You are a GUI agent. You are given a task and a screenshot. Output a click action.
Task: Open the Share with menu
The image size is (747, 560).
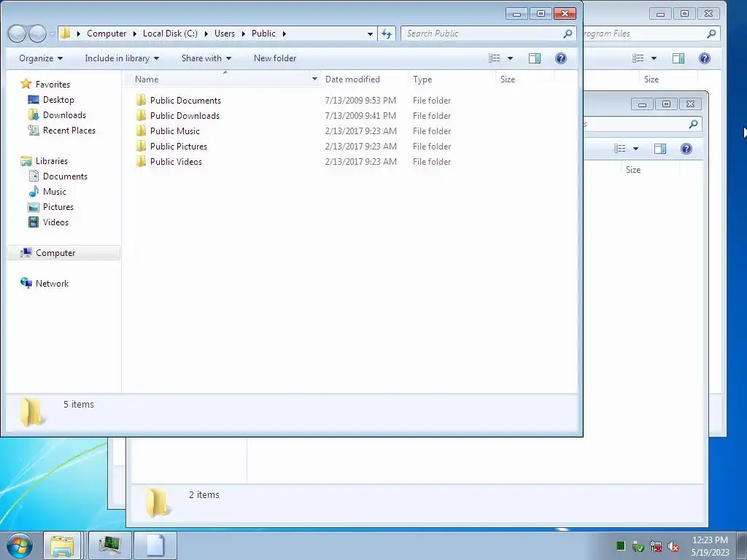[x=206, y=58]
